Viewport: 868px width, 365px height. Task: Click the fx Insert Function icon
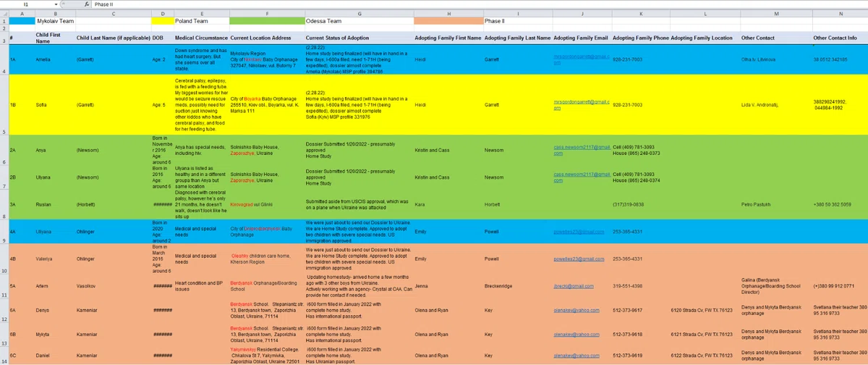coord(87,4)
